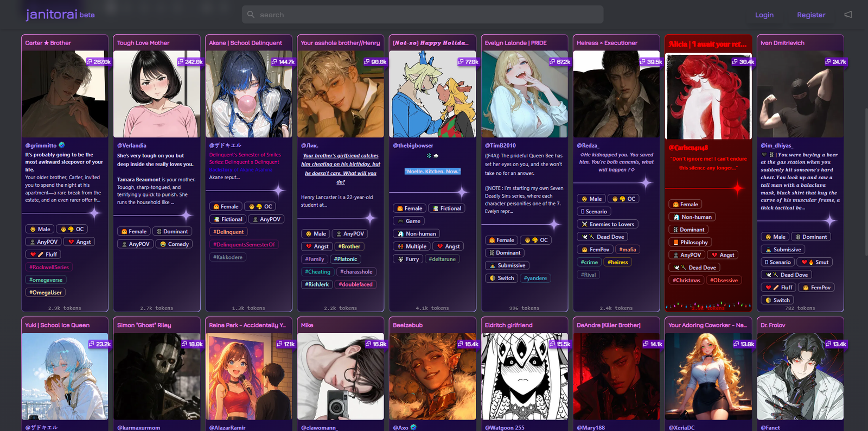
Task: Click the megaphone announcements icon
Action: (848, 15)
